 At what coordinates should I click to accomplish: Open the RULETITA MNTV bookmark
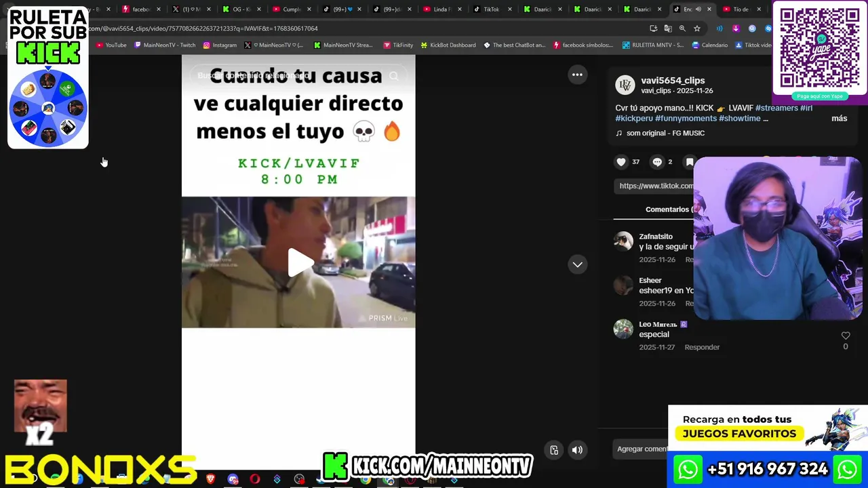click(x=652, y=45)
